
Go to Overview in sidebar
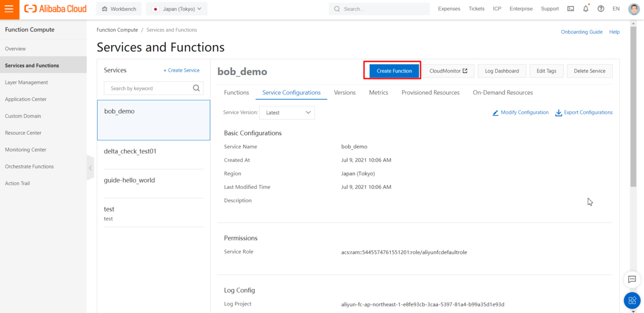click(x=43, y=49)
